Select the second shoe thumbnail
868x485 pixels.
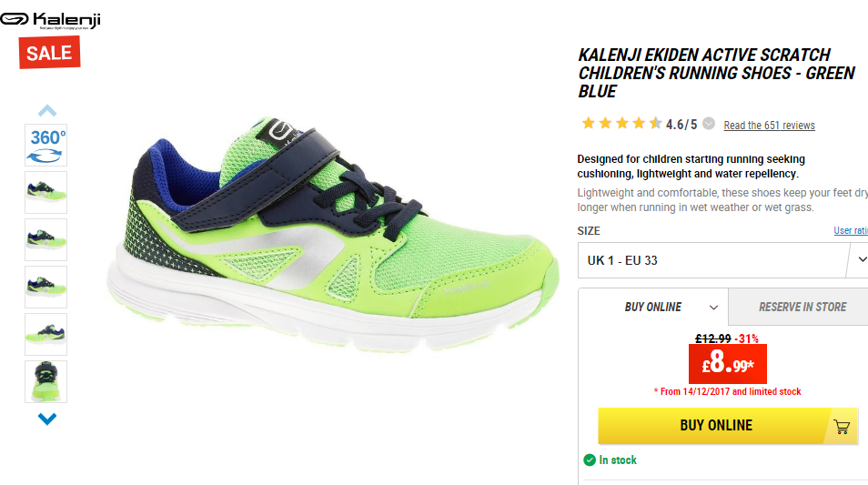45,239
